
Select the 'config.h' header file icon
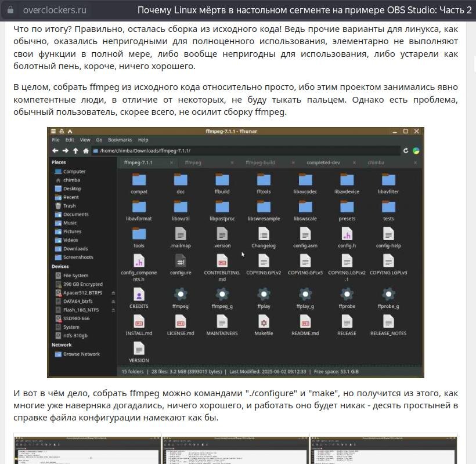tap(347, 234)
